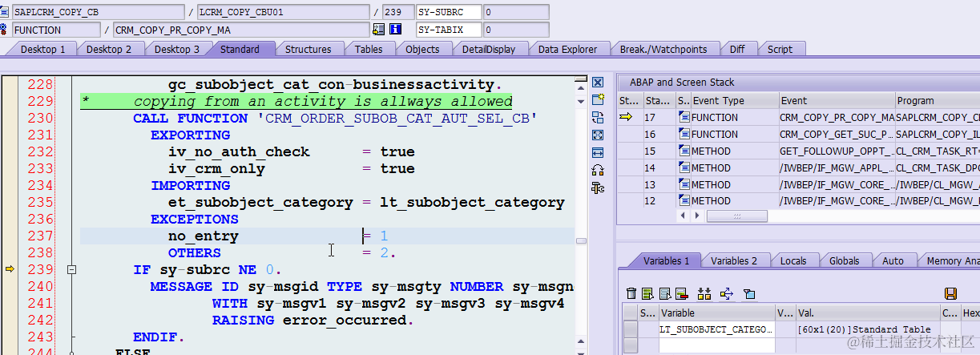The height and width of the screenshot is (355, 980).
Task: Click the maximize horizontally icon
Action: pos(598,152)
